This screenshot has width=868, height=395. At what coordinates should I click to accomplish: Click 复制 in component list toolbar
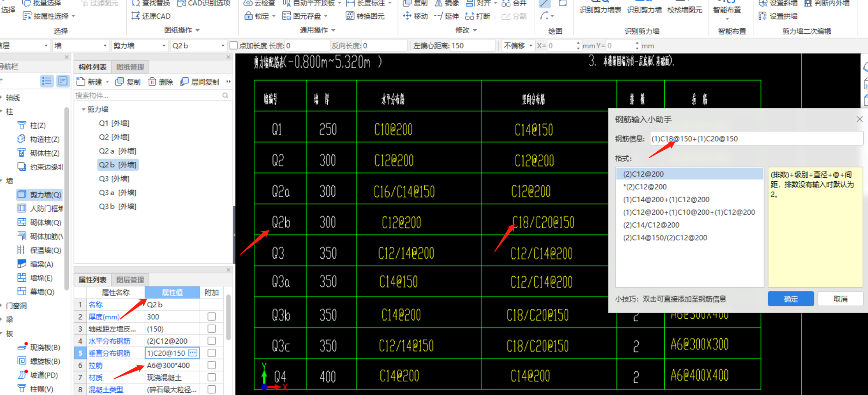pyautogui.click(x=128, y=81)
